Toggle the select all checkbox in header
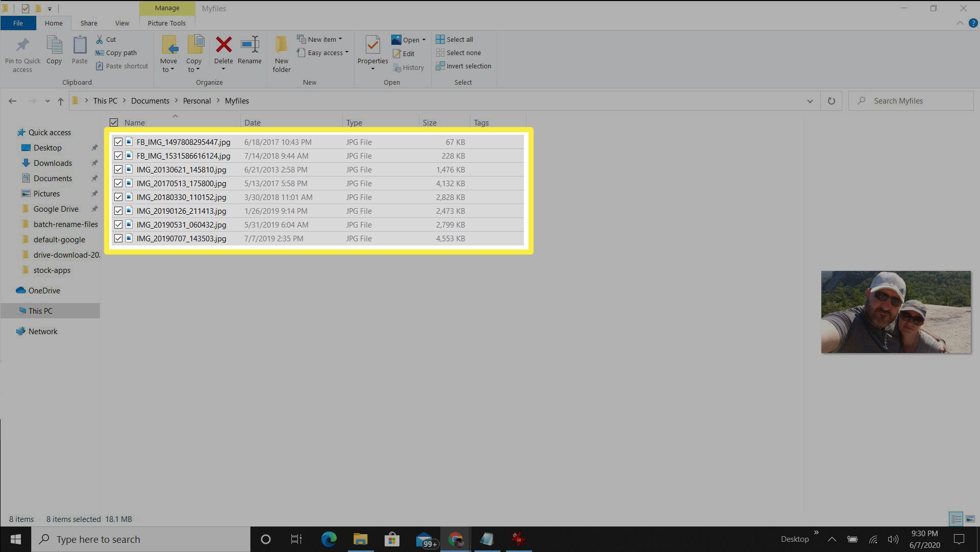The height and width of the screenshot is (552, 980). pos(114,122)
